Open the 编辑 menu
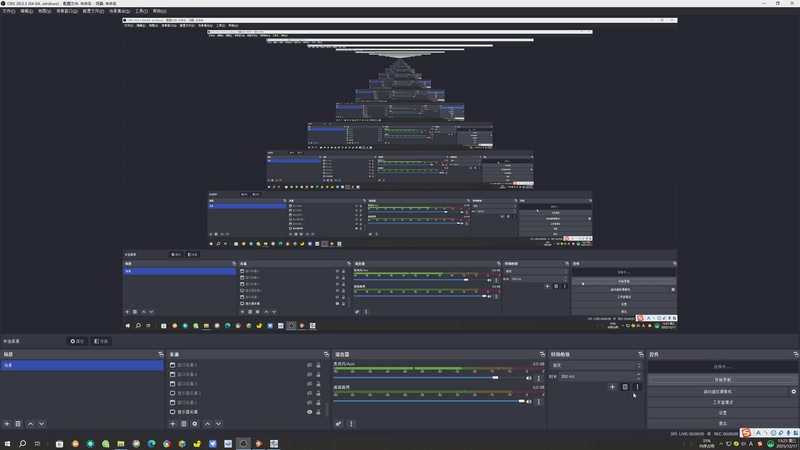Viewport: 800px width, 450px height. point(27,11)
